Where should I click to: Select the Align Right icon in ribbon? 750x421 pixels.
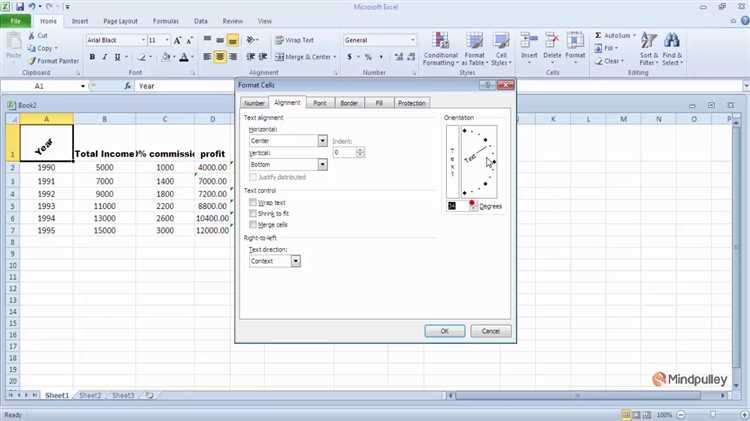point(233,57)
